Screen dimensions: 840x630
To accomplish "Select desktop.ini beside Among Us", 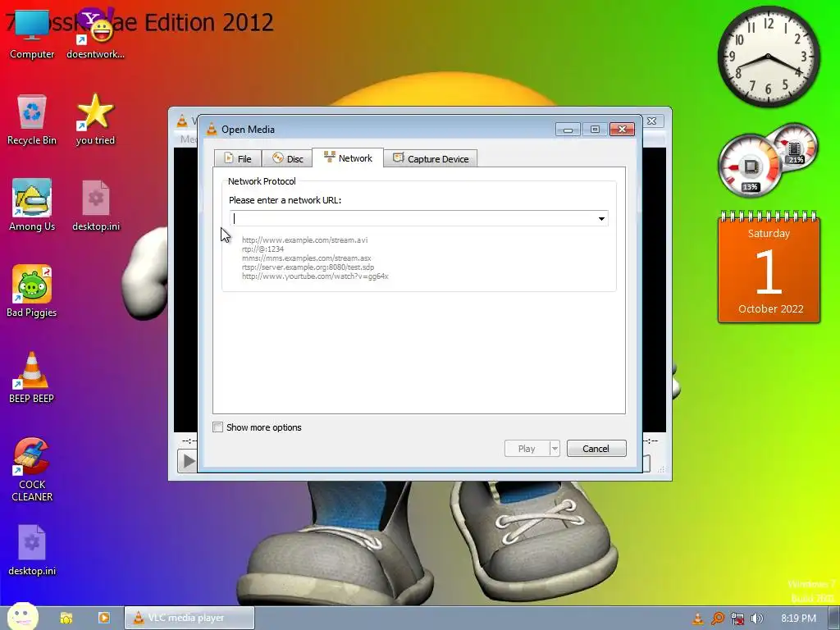I will point(96,206).
